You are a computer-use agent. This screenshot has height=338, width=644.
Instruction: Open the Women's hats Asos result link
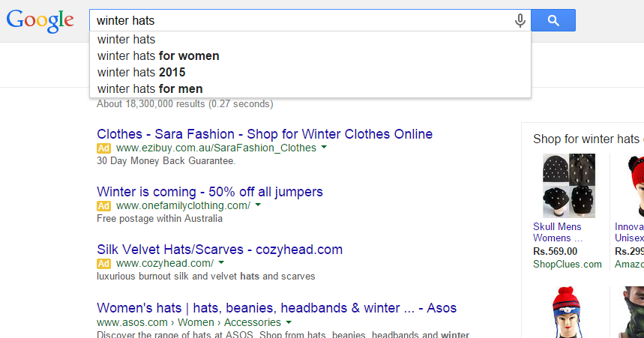pyautogui.click(x=277, y=307)
